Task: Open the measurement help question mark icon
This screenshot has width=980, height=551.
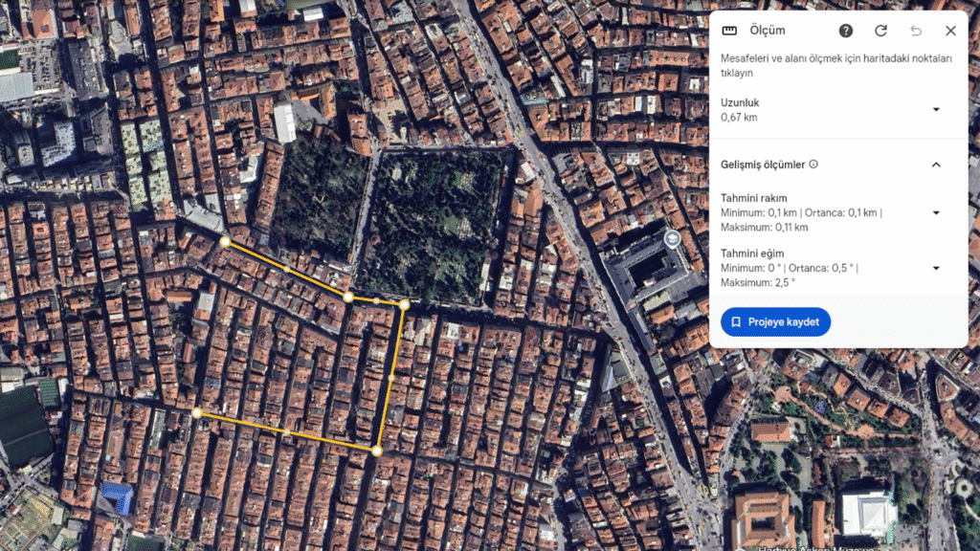Action: pos(846,31)
